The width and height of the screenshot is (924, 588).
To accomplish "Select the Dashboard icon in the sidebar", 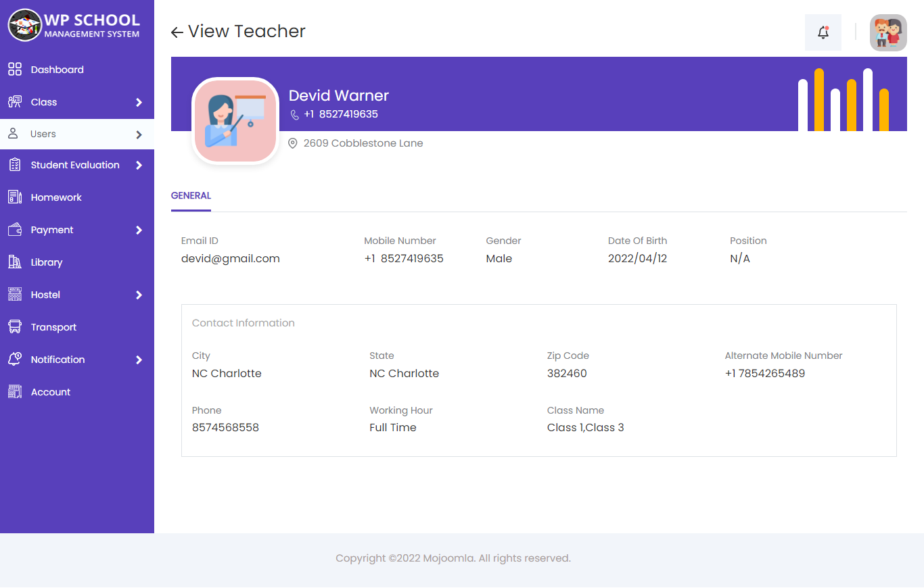I will point(15,69).
